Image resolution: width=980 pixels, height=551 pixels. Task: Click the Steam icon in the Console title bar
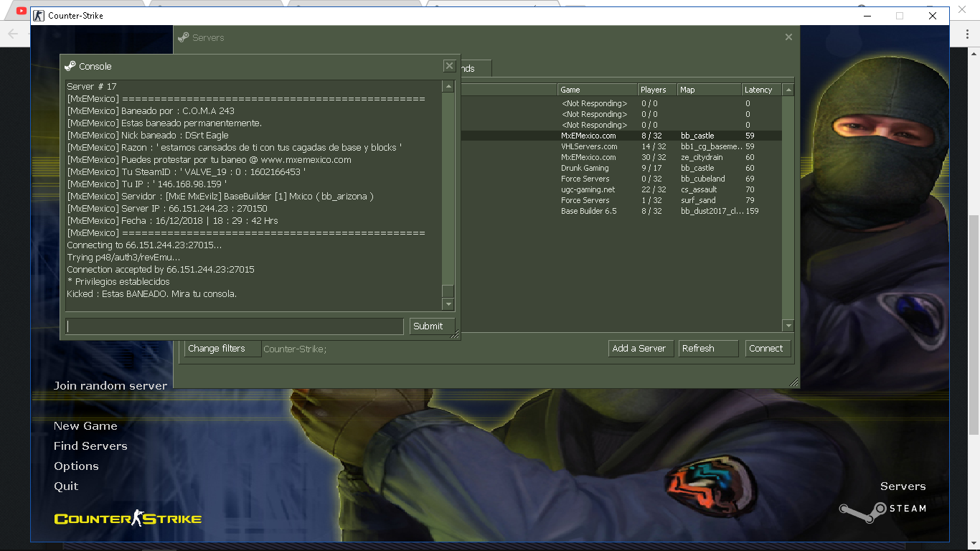(70, 66)
